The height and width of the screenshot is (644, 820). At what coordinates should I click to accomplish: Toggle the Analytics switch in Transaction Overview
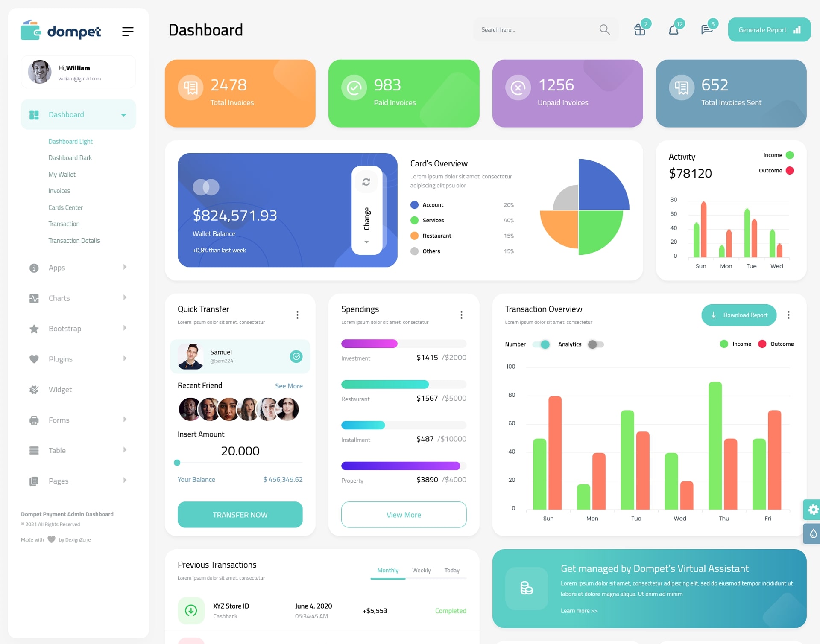[x=594, y=343]
